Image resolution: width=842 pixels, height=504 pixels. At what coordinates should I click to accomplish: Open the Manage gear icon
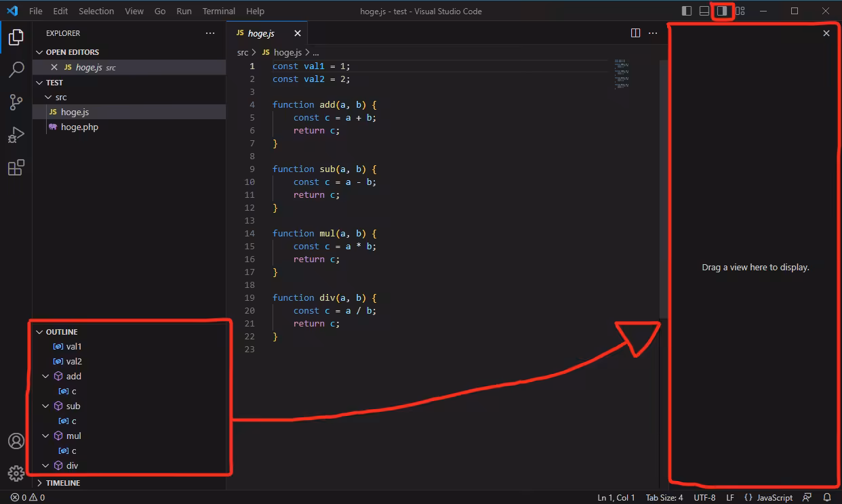[x=16, y=473]
